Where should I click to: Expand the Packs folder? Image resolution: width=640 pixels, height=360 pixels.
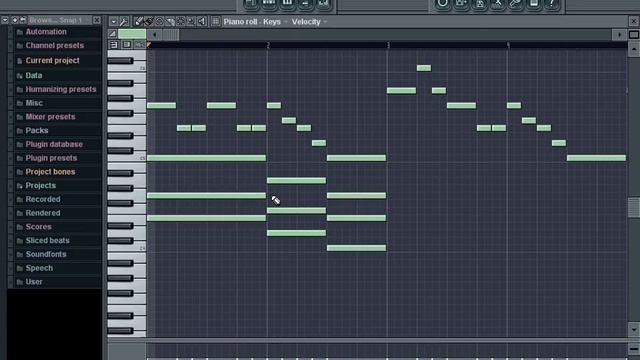point(37,131)
